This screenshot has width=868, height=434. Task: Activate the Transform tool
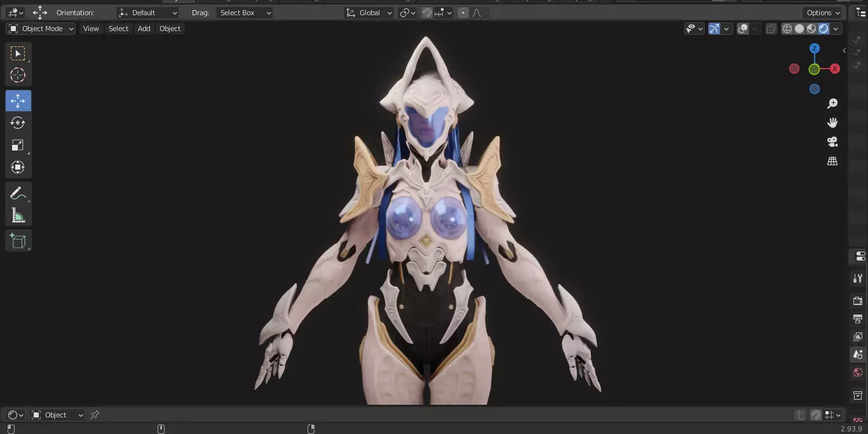click(18, 167)
